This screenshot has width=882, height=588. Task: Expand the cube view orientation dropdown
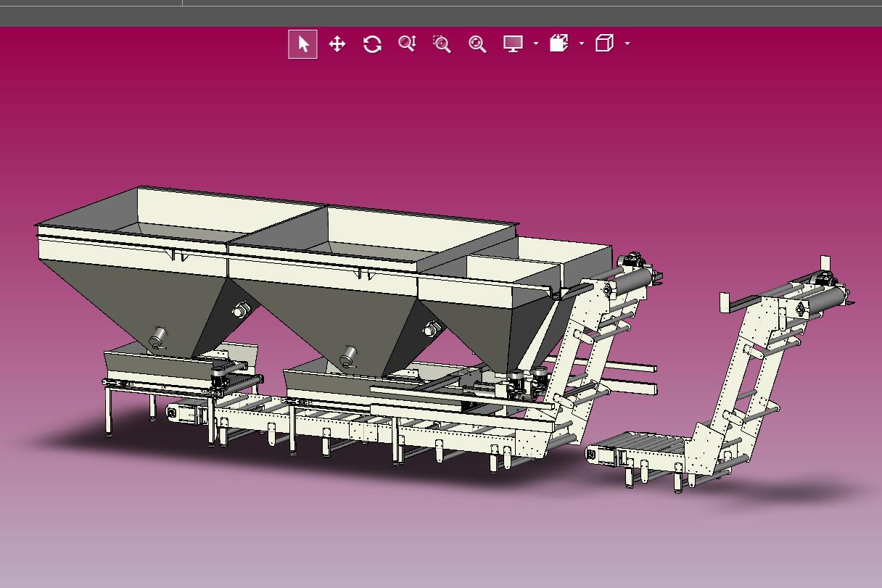click(627, 44)
